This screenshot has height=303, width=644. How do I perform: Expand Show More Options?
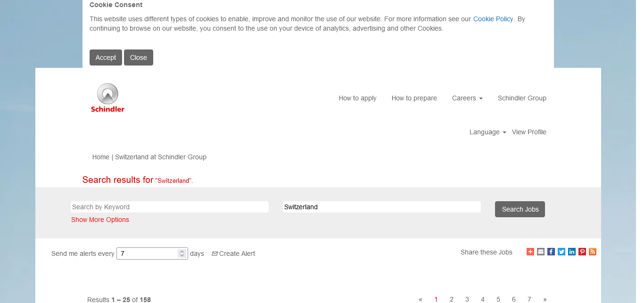100,220
